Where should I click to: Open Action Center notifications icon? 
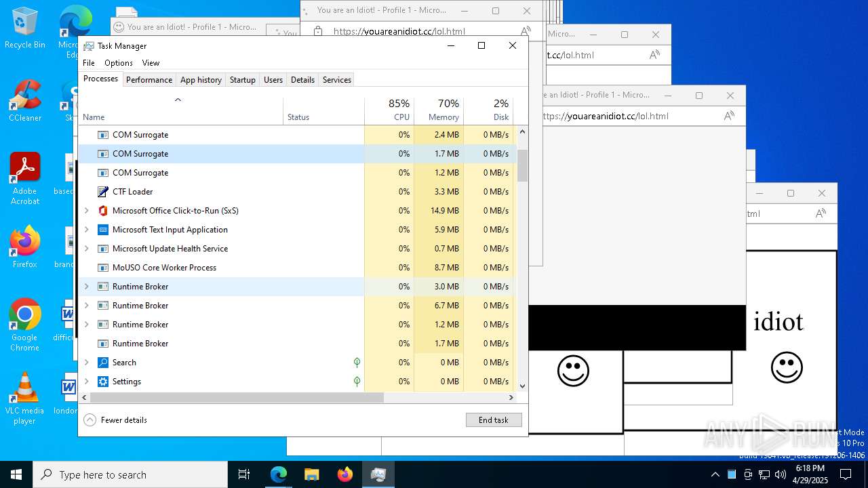[x=845, y=474]
